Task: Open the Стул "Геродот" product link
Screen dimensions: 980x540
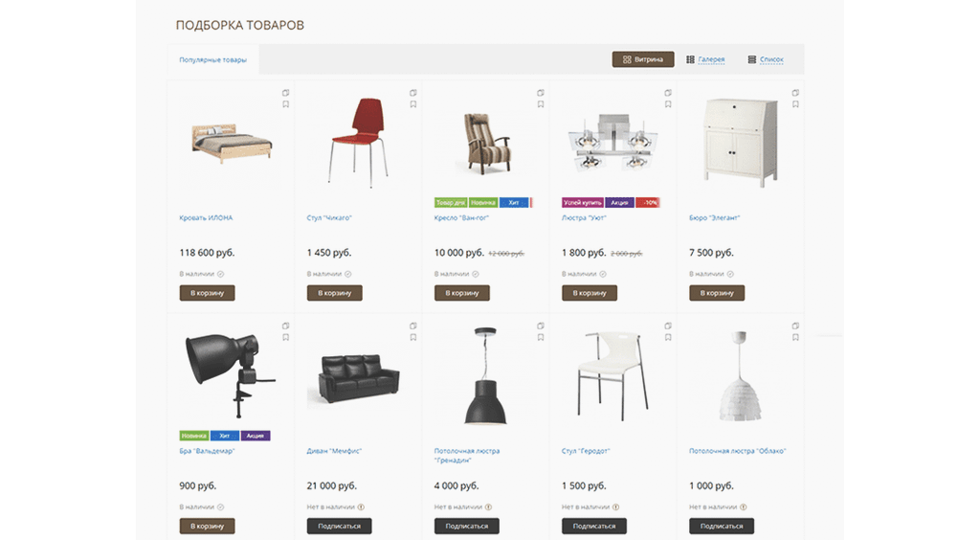Action: [586, 451]
